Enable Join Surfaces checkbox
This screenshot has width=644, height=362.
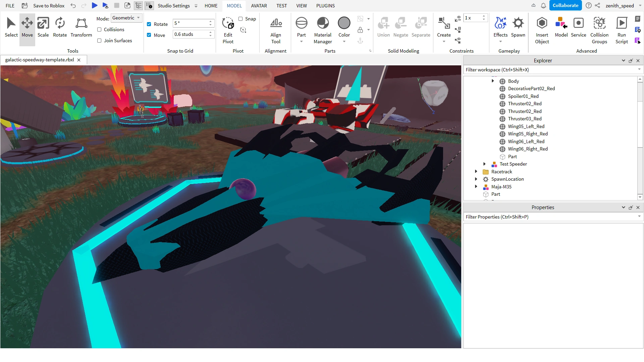[x=99, y=41]
